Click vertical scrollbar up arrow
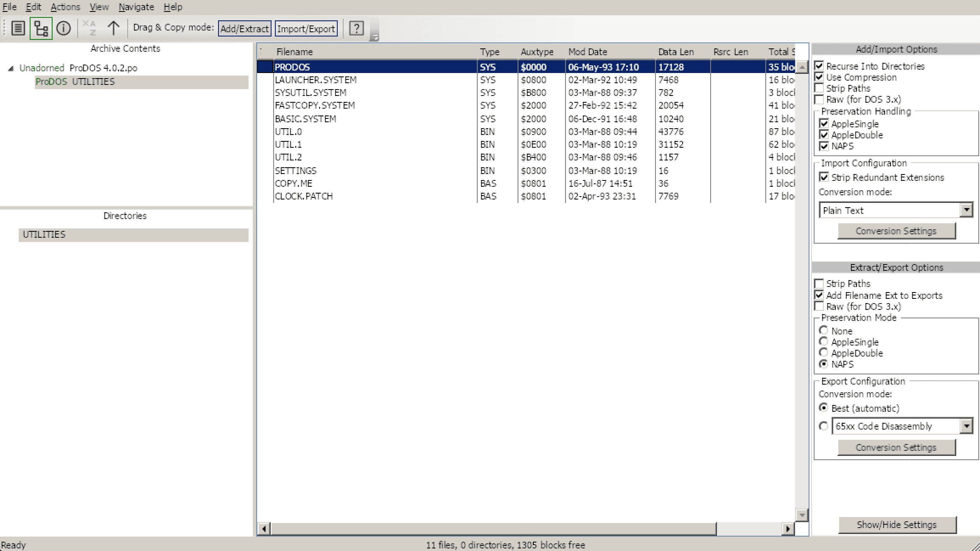 (802, 67)
